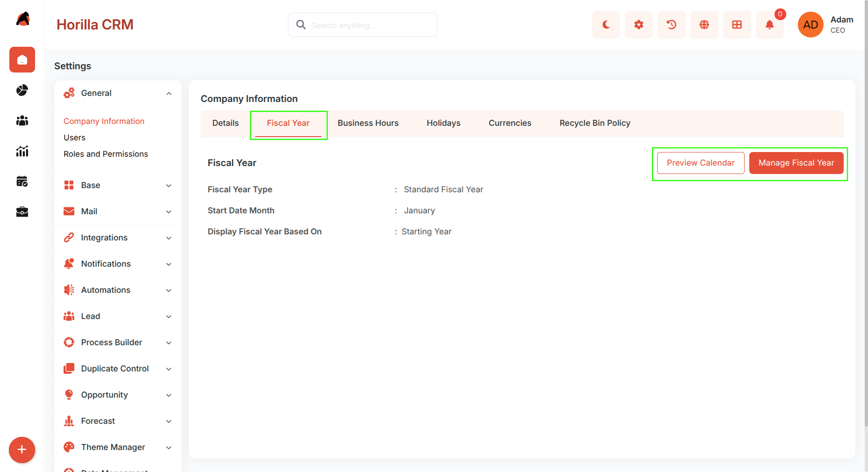
Task: Switch to the Currencies tab
Action: click(x=510, y=123)
